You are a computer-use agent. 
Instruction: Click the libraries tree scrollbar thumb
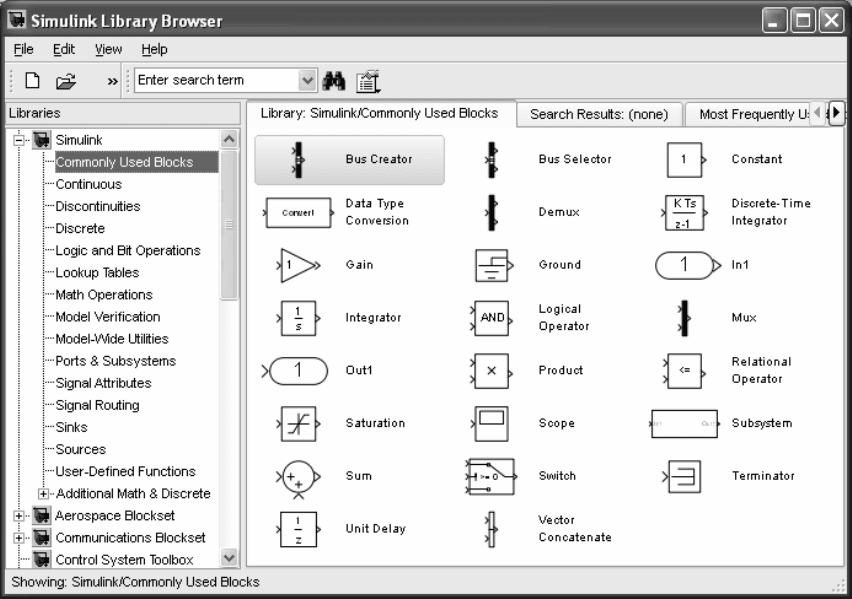[x=229, y=224]
